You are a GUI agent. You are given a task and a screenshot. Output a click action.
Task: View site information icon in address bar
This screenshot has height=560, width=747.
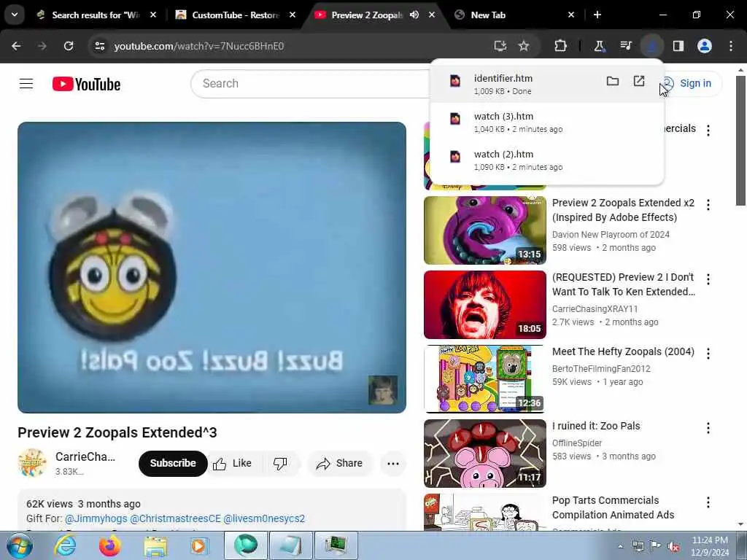tap(100, 46)
